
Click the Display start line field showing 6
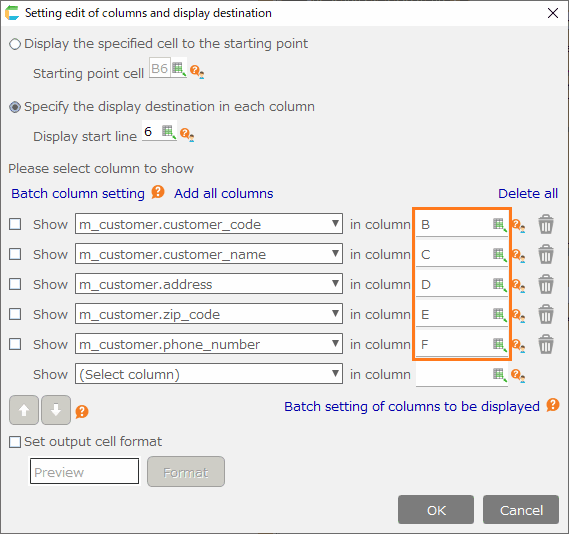point(152,131)
